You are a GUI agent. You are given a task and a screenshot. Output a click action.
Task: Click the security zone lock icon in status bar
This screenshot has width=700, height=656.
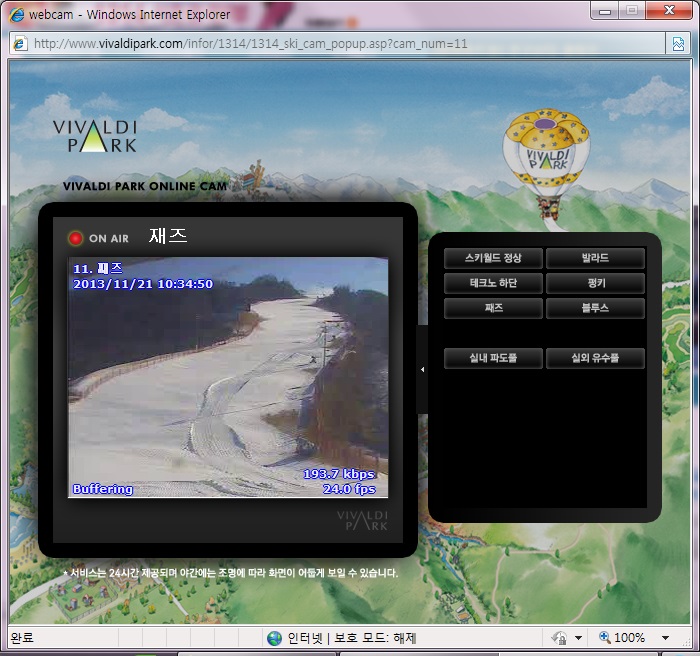coord(558,638)
